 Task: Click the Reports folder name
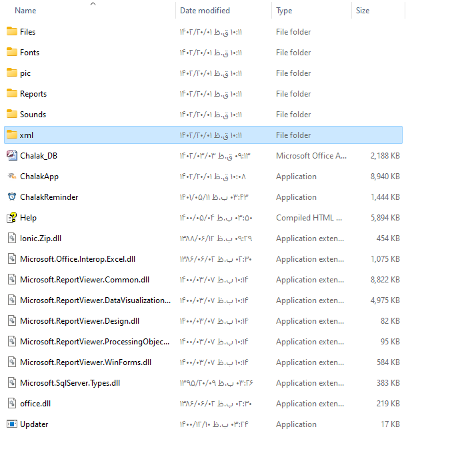tap(33, 94)
